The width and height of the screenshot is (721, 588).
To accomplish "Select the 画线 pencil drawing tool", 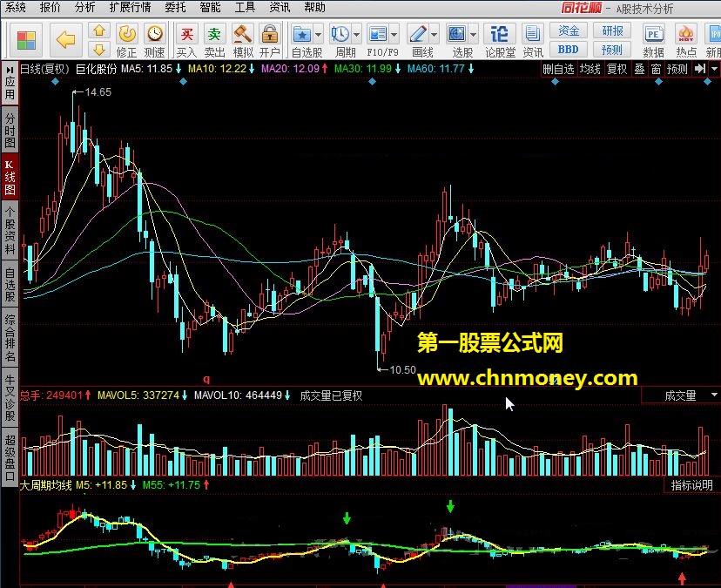I will pyautogui.click(x=418, y=34).
